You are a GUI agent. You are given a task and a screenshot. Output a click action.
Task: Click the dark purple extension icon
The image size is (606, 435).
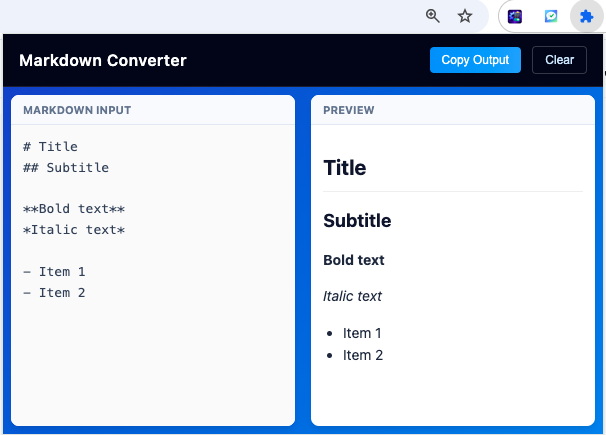point(515,16)
